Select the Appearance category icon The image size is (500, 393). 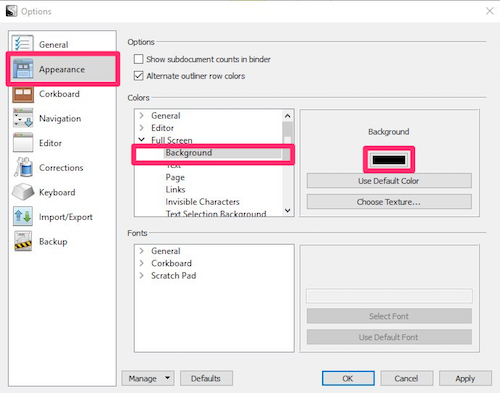point(23,69)
